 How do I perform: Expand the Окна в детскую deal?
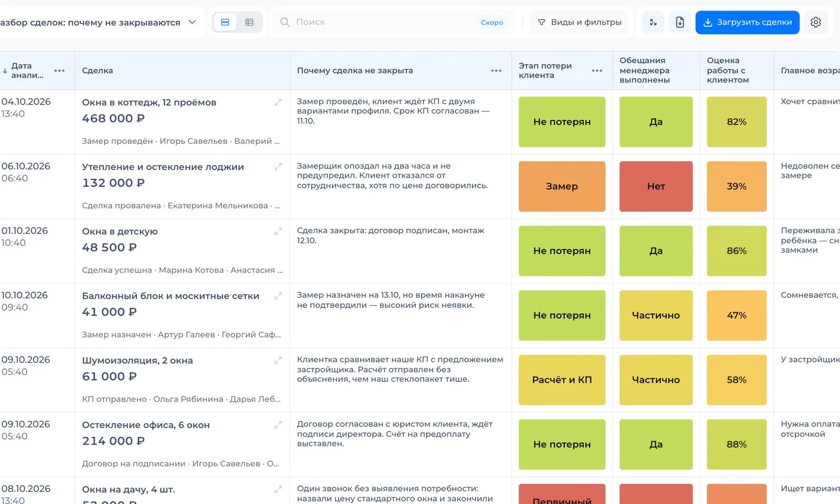pos(278,231)
